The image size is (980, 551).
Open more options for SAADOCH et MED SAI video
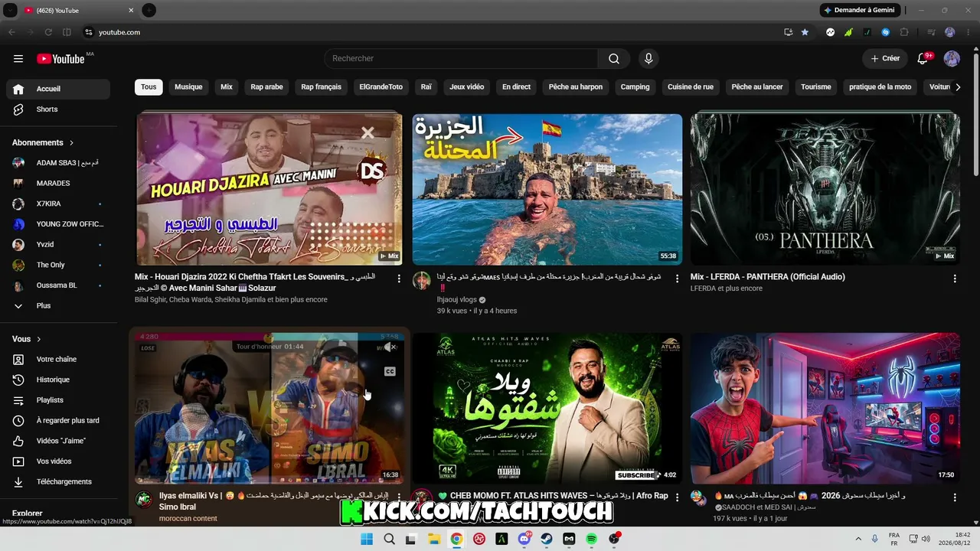[955, 498]
